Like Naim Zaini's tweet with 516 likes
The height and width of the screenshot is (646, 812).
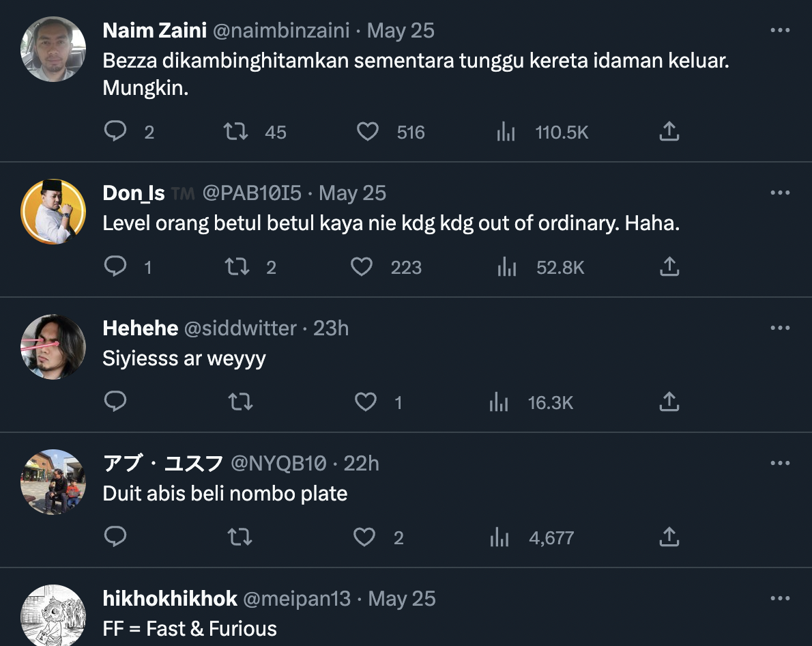368,131
